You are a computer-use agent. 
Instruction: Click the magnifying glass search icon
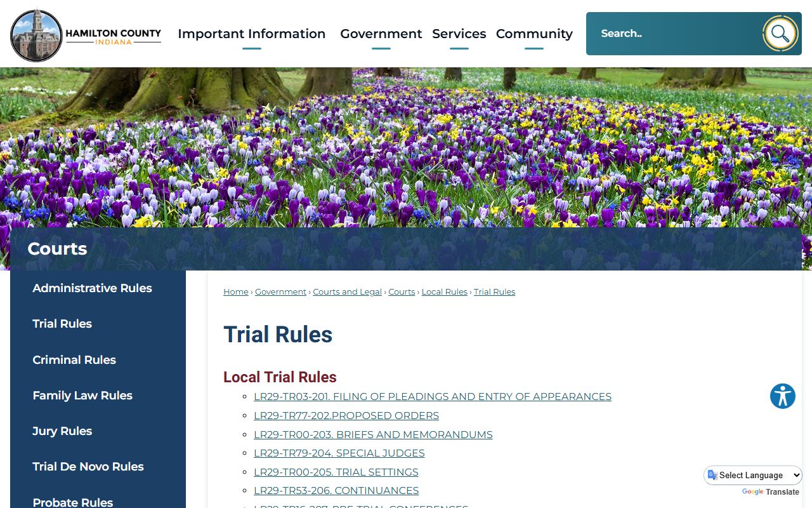coord(780,34)
